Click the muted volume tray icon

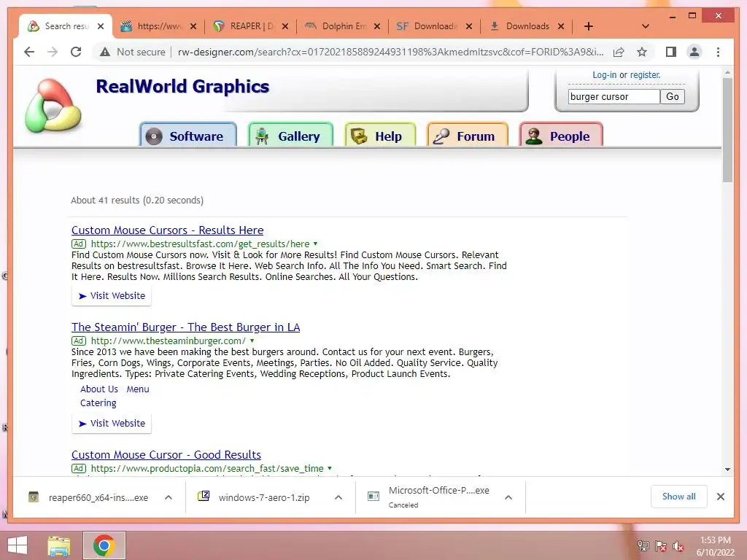pos(678,546)
